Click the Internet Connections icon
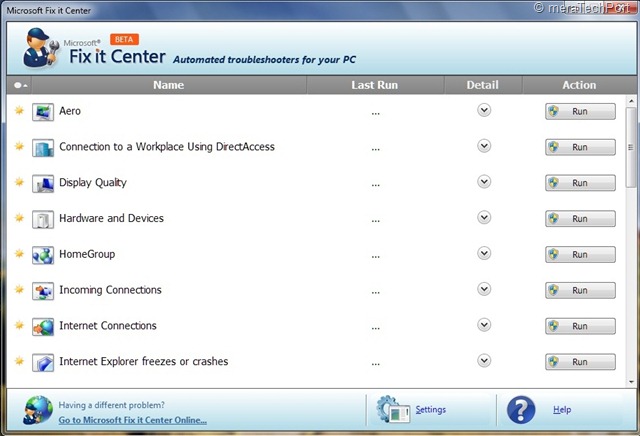Viewport: 640px width, 436px height. 43,327
